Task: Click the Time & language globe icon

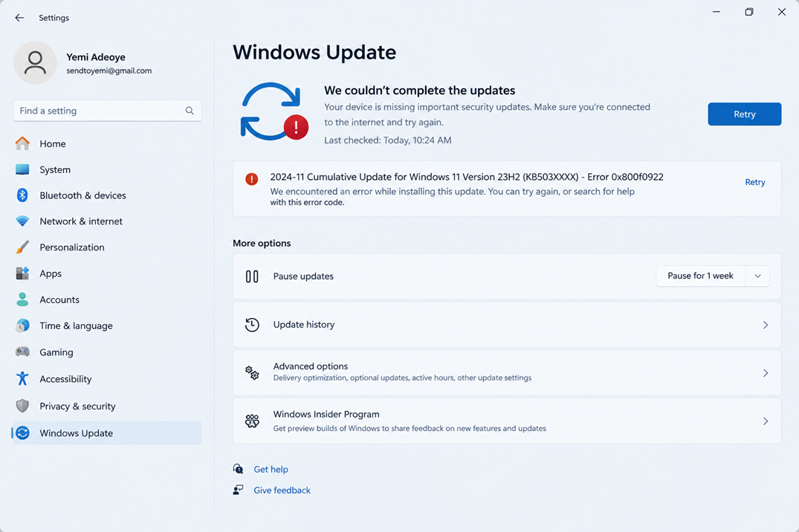Action: [22, 325]
